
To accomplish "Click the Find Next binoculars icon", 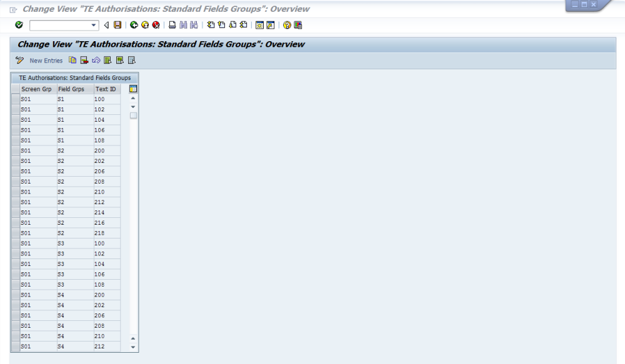I will pyautogui.click(x=194, y=25).
